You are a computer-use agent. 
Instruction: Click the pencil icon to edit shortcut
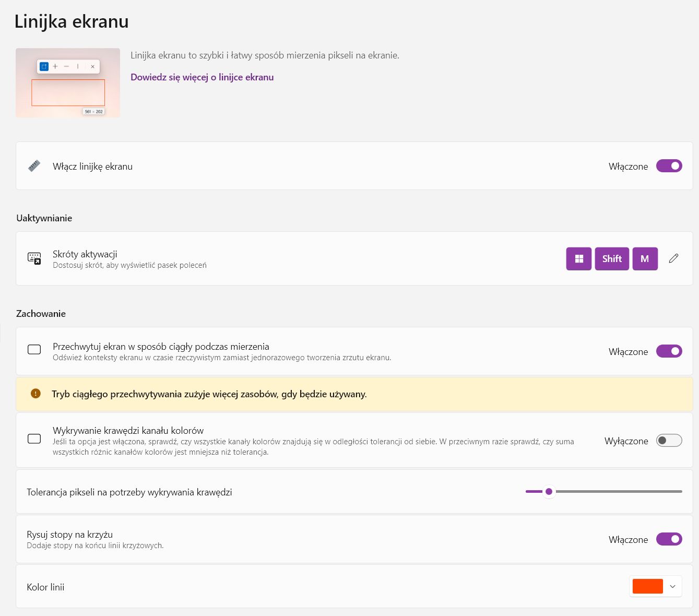[673, 258]
